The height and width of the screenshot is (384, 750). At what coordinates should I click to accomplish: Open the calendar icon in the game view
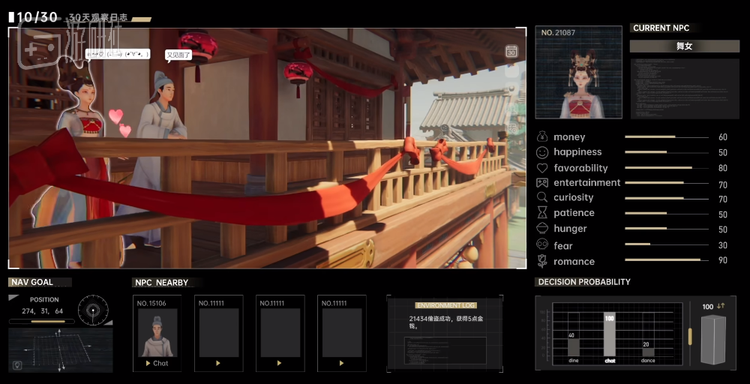511,51
